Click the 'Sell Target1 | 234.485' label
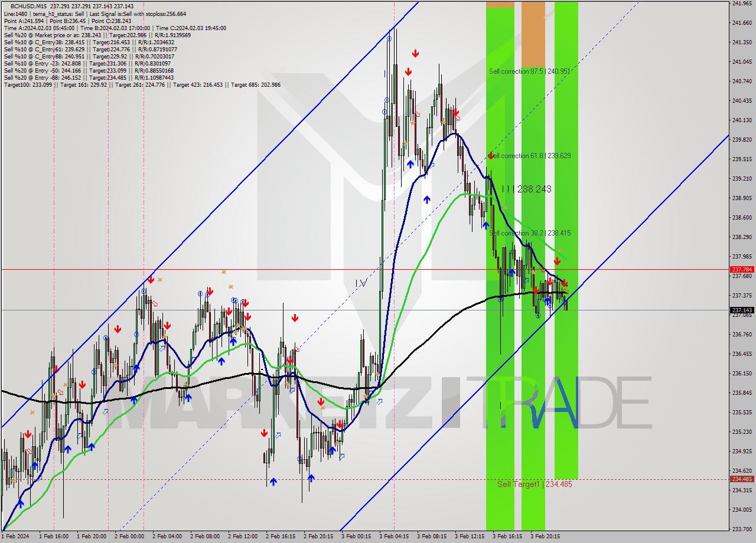The height and width of the screenshot is (543, 756). 535,484
